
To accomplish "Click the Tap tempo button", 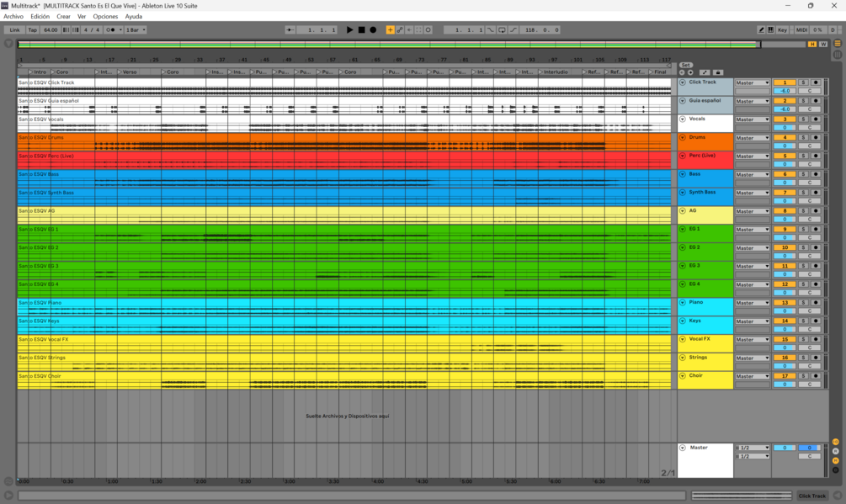I will (x=32, y=29).
